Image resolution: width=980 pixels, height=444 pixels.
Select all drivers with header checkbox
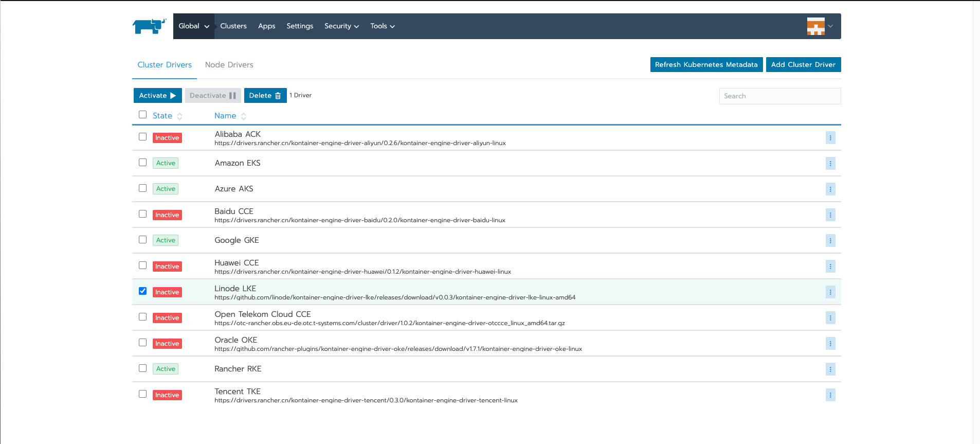(143, 115)
